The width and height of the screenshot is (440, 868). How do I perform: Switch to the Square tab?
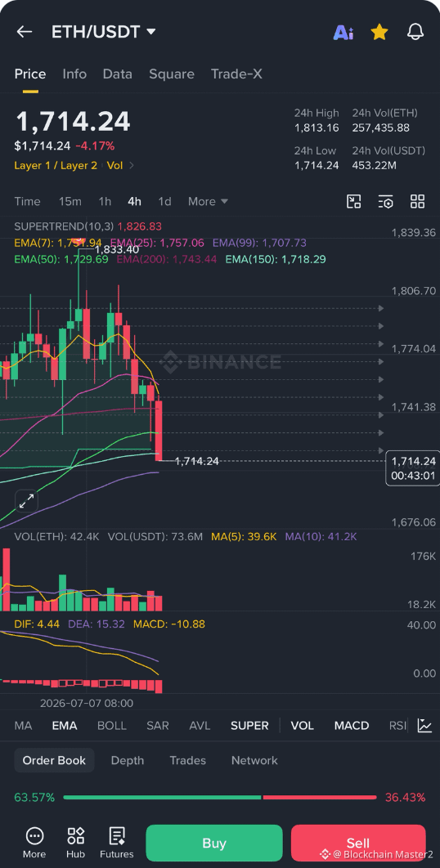tap(171, 74)
